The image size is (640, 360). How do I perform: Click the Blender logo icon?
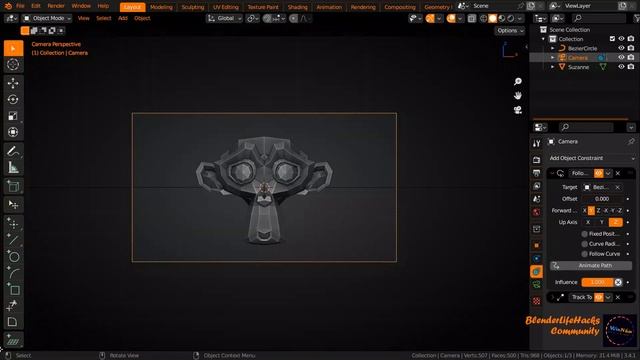pos(8,6)
